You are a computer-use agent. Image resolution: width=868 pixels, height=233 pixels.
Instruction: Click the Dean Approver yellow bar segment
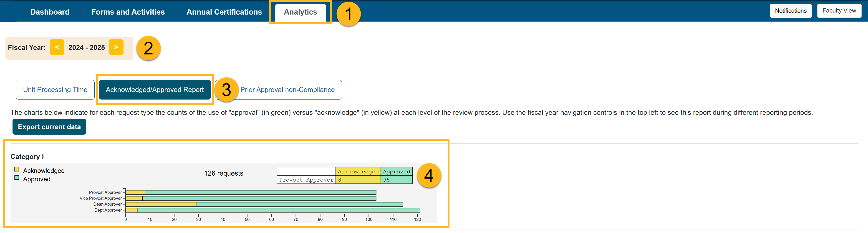click(x=160, y=204)
